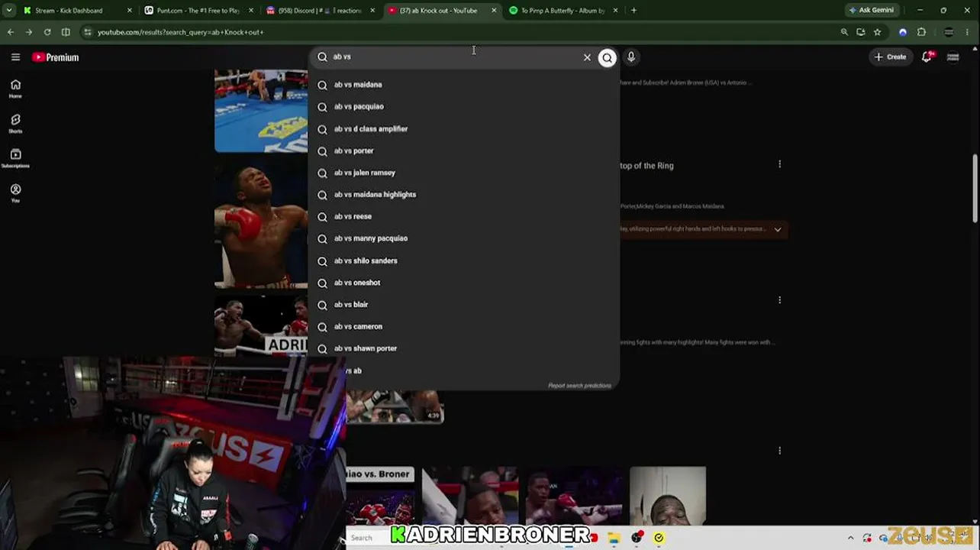Image resolution: width=980 pixels, height=550 pixels.
Task: Click Report search predictions link
Action: point(579,386)
